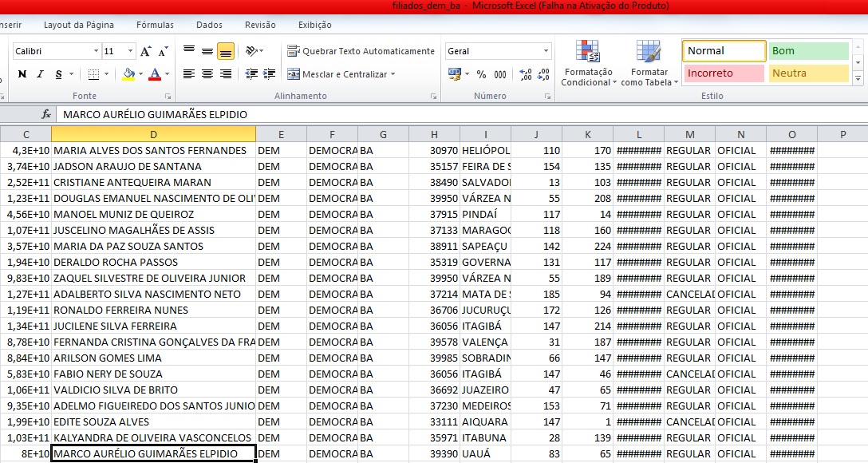Open the text orientation menu
Image resolution: width=868 pixels, height=463 pixels.
[x=254, y=51]
